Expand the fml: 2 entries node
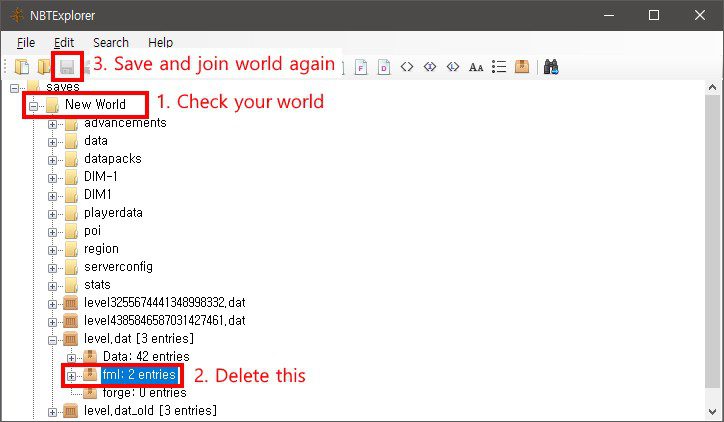 point(72,375)
